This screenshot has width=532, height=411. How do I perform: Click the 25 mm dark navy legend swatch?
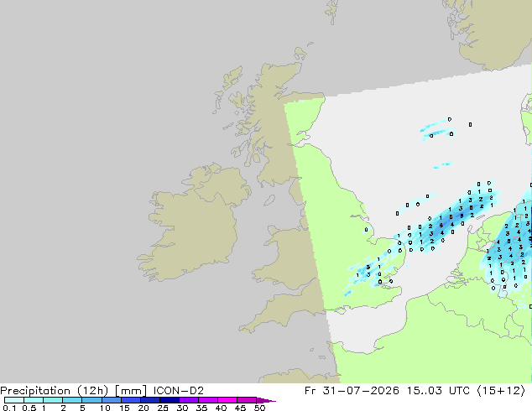click(170, 400)
